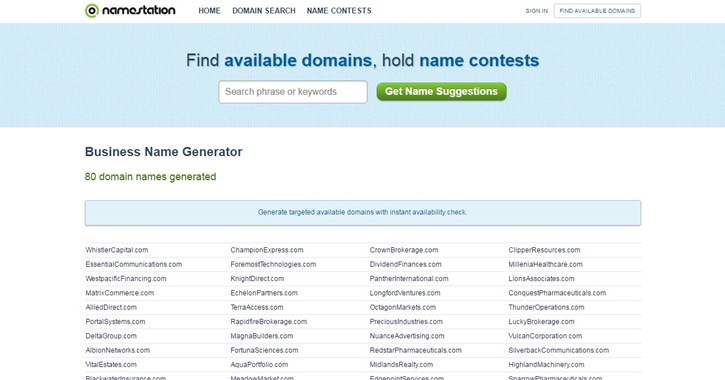Select HighlandMachinery.com domain
The image size is (725, 380).
(x=546, y=365)
